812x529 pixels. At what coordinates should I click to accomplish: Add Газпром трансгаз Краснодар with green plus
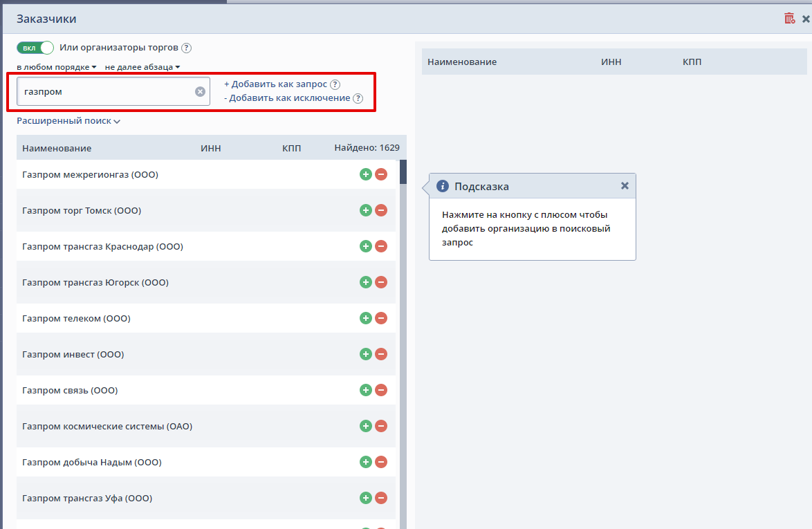pos(366,246)
